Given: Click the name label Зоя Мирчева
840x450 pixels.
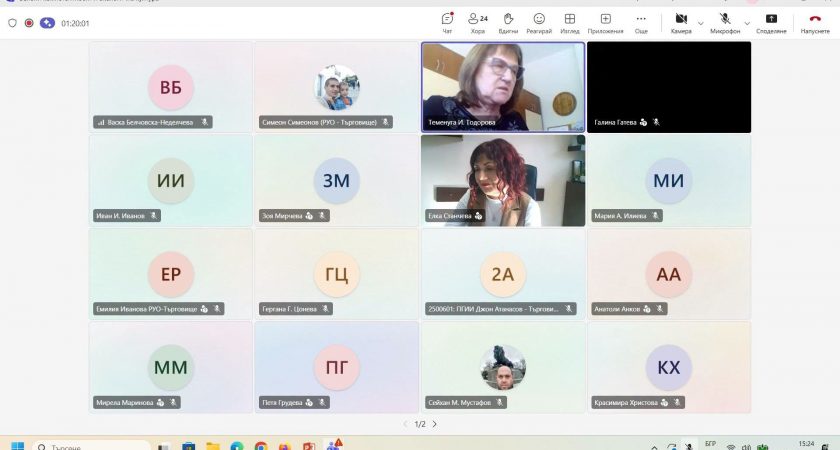Looking at the screenshot, I should 282,216.
